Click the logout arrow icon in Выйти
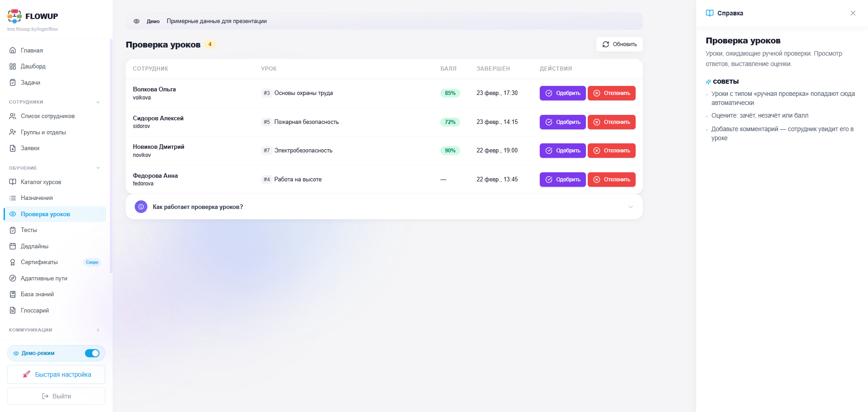 coord(45,396)
